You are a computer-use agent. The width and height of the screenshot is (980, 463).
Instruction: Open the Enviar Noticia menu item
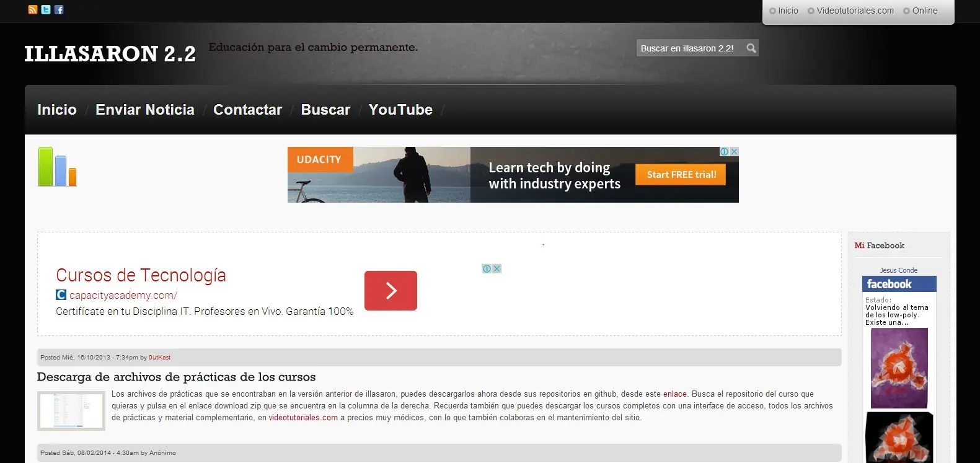tap(145, 110)
